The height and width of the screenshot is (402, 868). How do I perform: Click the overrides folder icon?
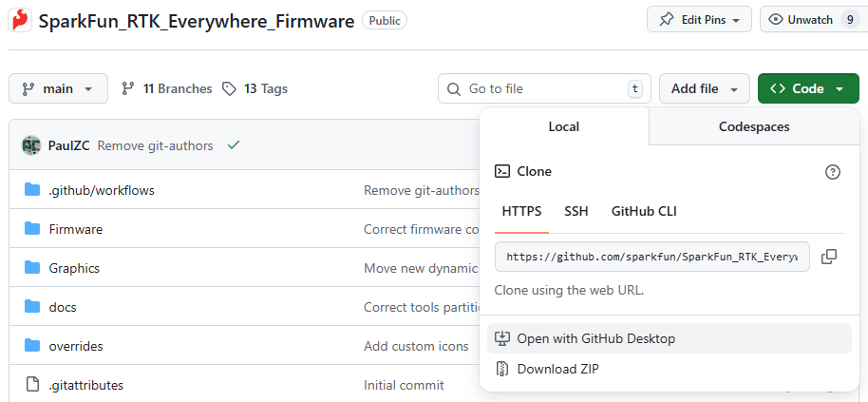click(32, 346)
